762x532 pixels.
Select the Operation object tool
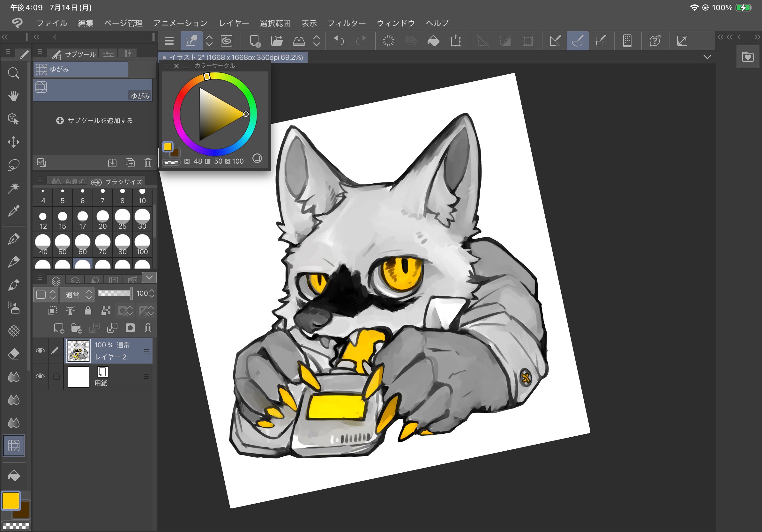tap(14, 119)
